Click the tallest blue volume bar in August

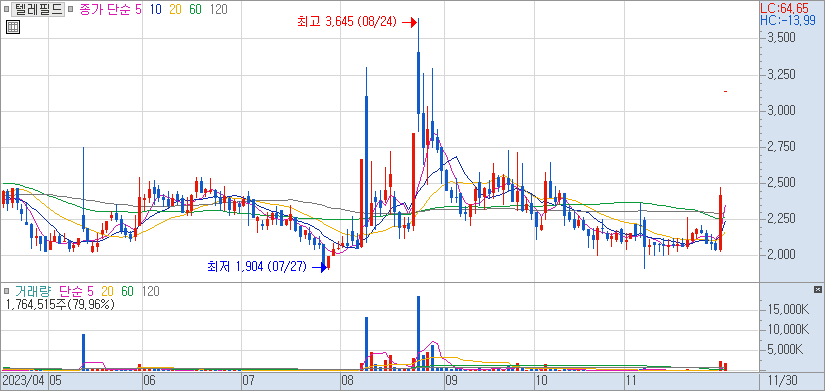pyautogui.click(x=418, y=333)
